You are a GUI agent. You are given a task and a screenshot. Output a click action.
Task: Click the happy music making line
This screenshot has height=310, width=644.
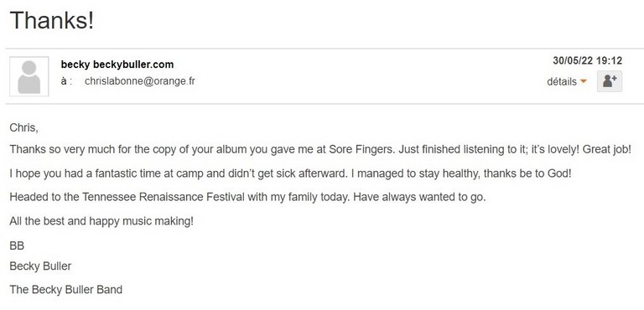pos(101,221)
